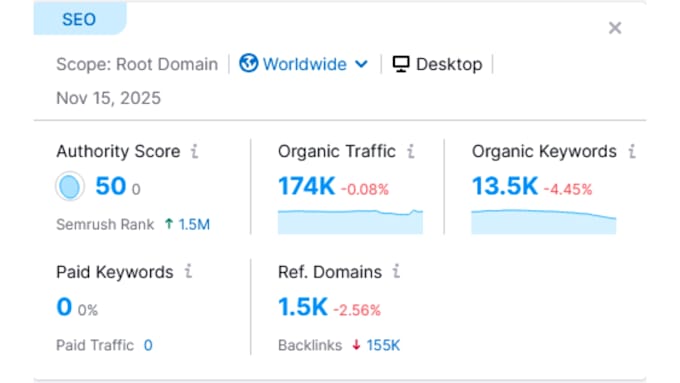
Task: Open the Ref. Domains value 1.5K
Action: tap(303, 307)
